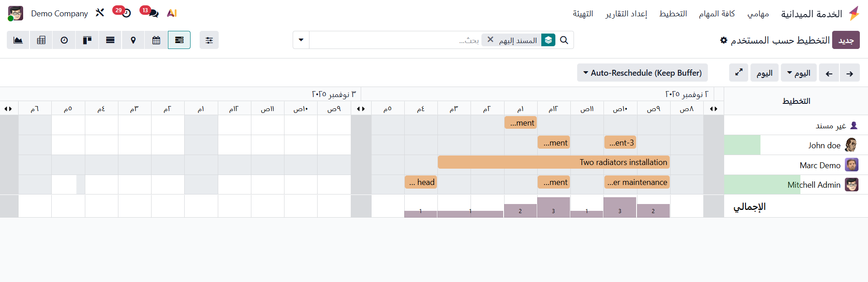This screenshot has width=868, height=282.
Task: Select the Two radiators installation pill
Action: click(554, 162)
